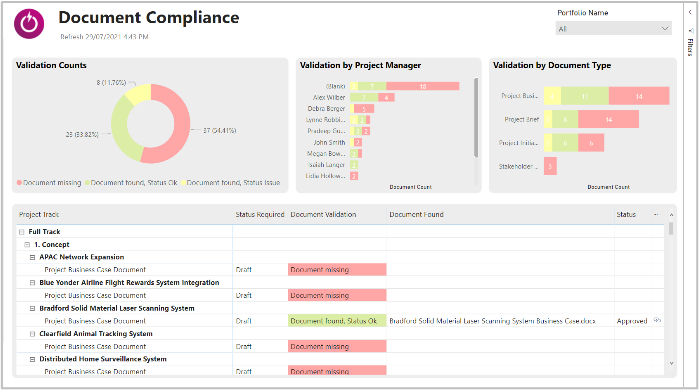Click the John Smith axis label
699x390 pixels.
pos(329,143)
